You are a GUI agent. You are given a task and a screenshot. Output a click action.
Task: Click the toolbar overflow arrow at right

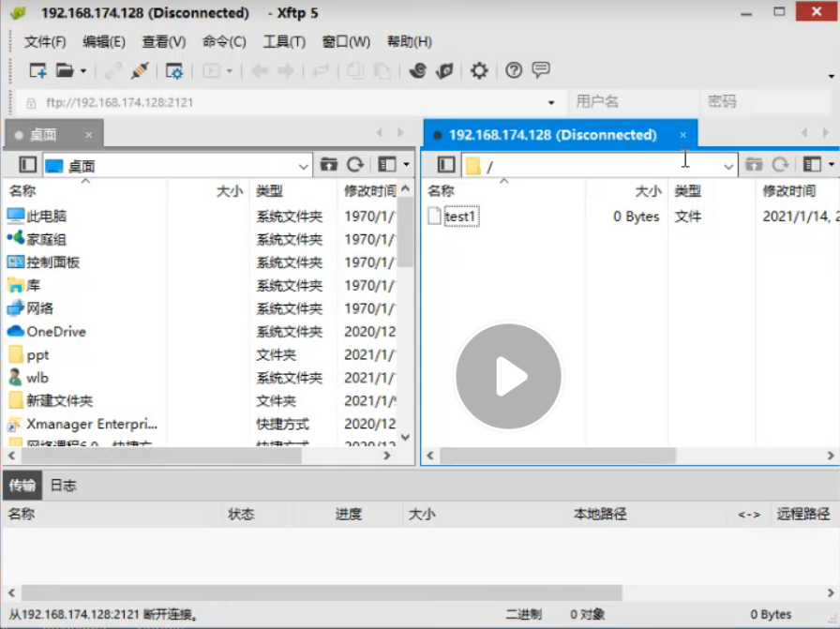click(832, 76)
